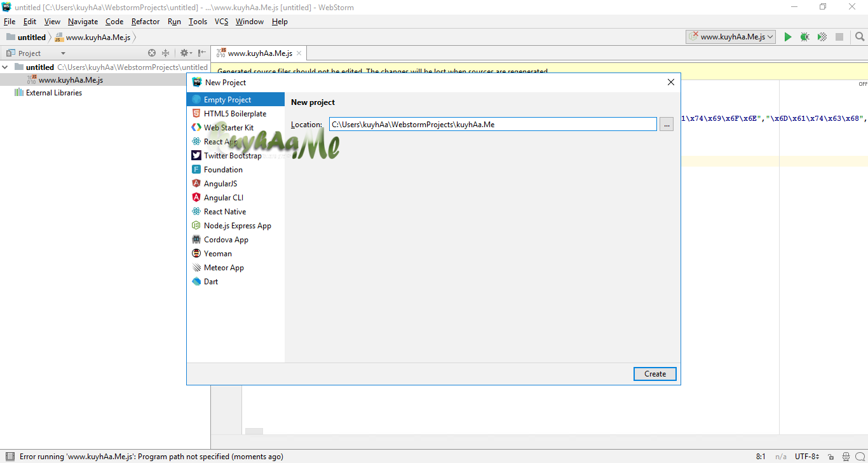Select React App project type
Screen dimensions: 868x463
click(235, 142)
